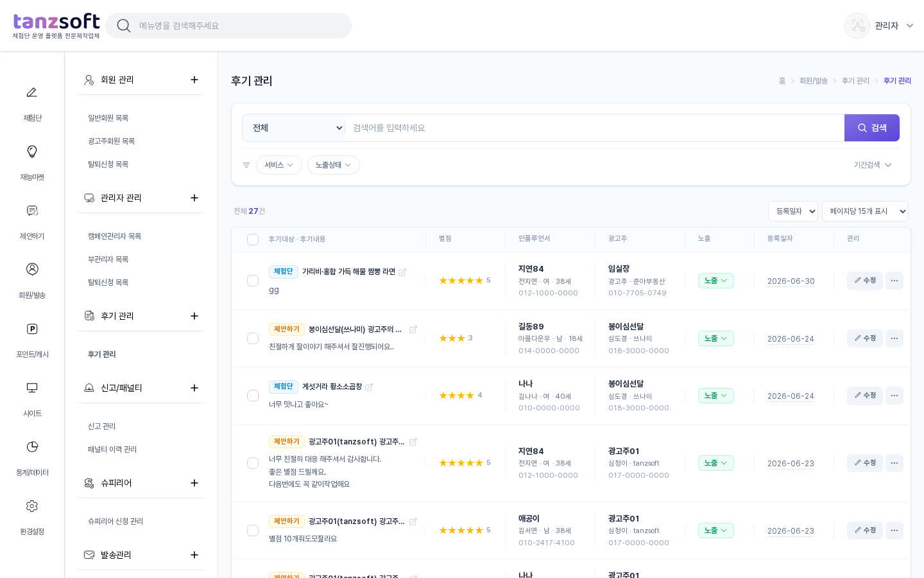Select 패널티 이력 관리 menu item

112,450
